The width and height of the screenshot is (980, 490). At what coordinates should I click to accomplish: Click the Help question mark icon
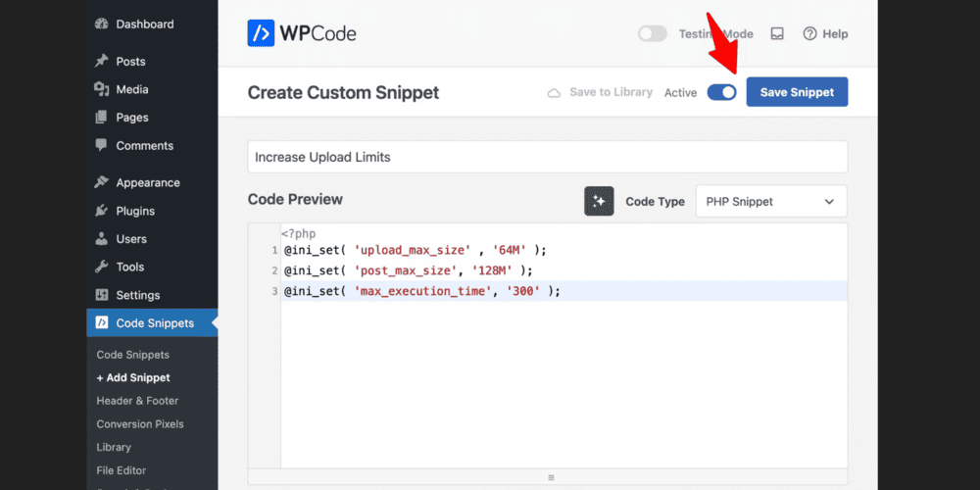click(x=809, y=33)
